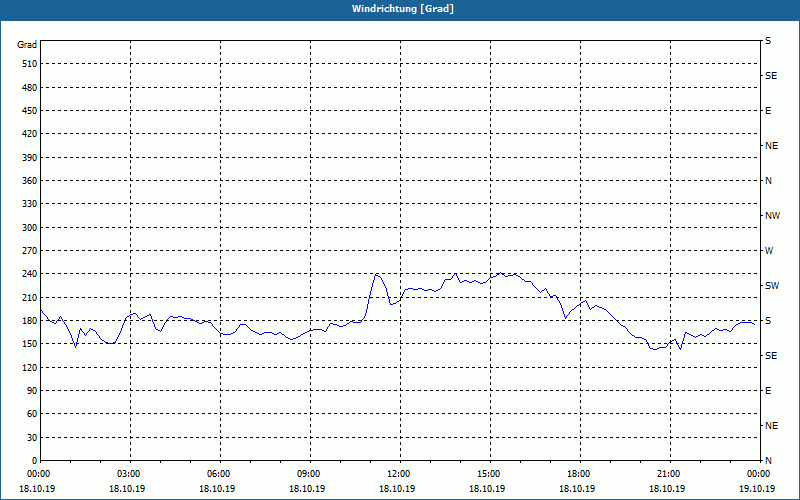Click the 03:00 time label
The width and height of the screenshot is (800, 500).
[130, 474]
